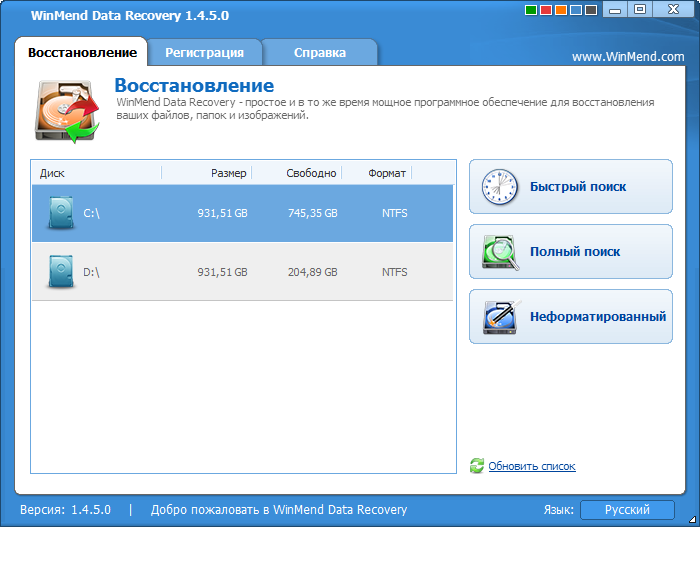Viewport: 700px width, 577px height.
Task: Click 931,51 GB size of C:\ drive
Action: [222, 213]
